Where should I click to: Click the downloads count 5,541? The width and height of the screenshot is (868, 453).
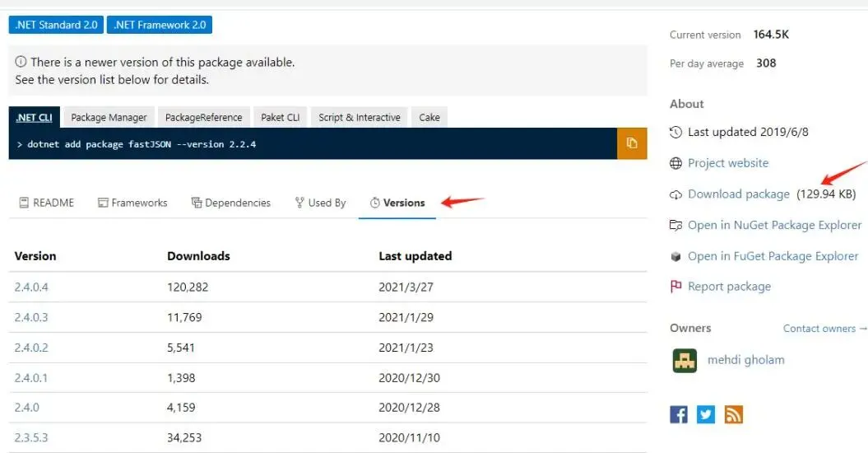(x=181, y=348)
